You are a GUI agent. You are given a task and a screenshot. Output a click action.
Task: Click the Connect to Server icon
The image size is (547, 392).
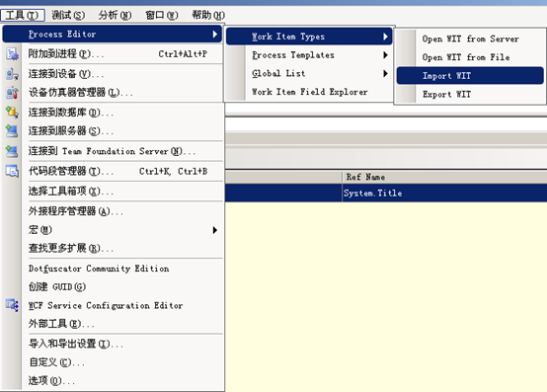tap(12, 131)
